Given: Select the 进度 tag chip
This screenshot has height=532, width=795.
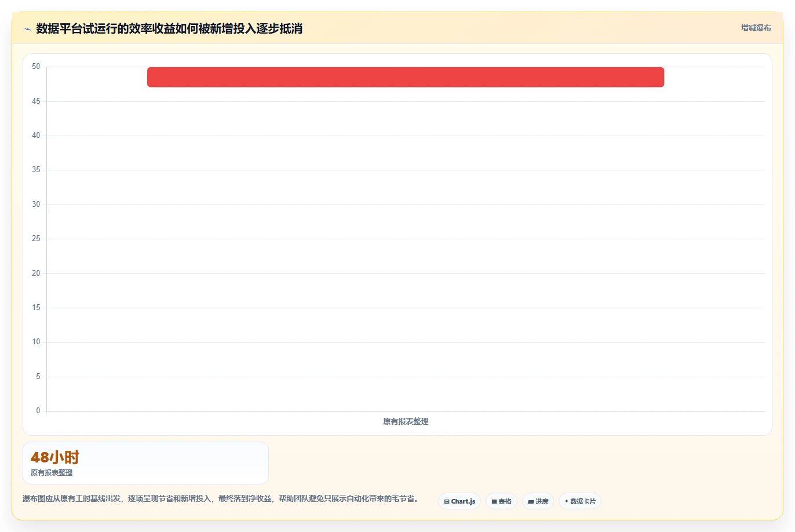Looking at the screenshot, I should (x=538, y=501).
